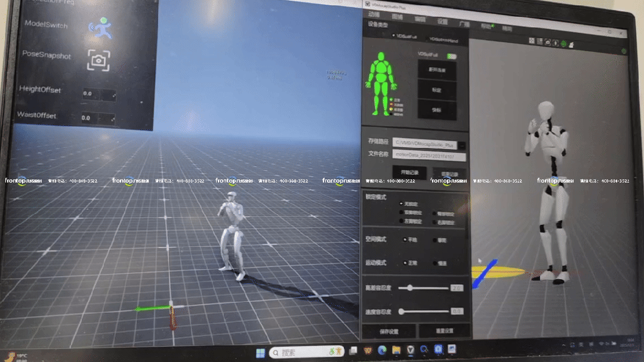644x362 pixels.
Task: Click the speed tolerance slider handle
Action: [401, 311]
